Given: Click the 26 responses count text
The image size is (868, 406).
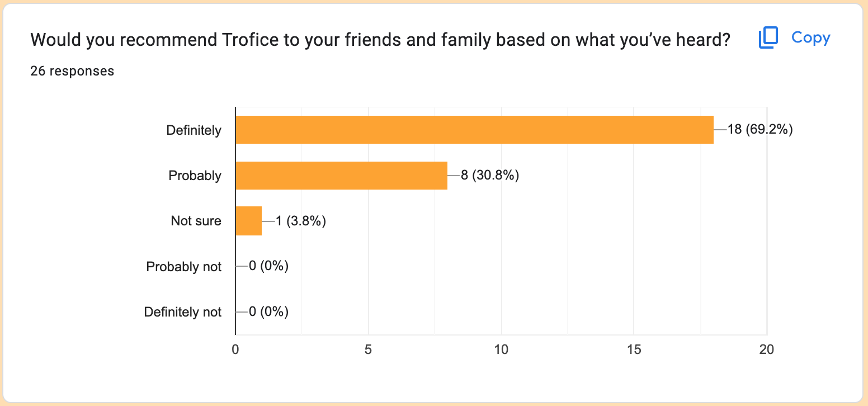Looking at the screenshot, I should point(72,71).
